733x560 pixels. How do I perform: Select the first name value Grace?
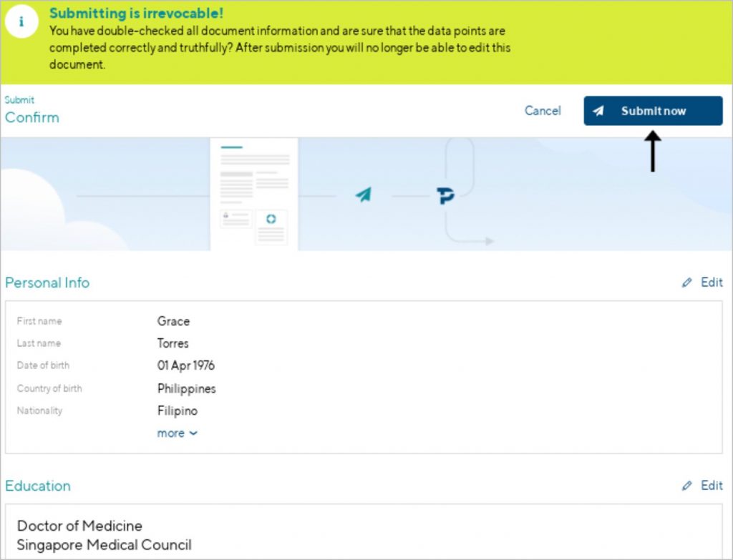pyautogui.click(x=173, y=321)
